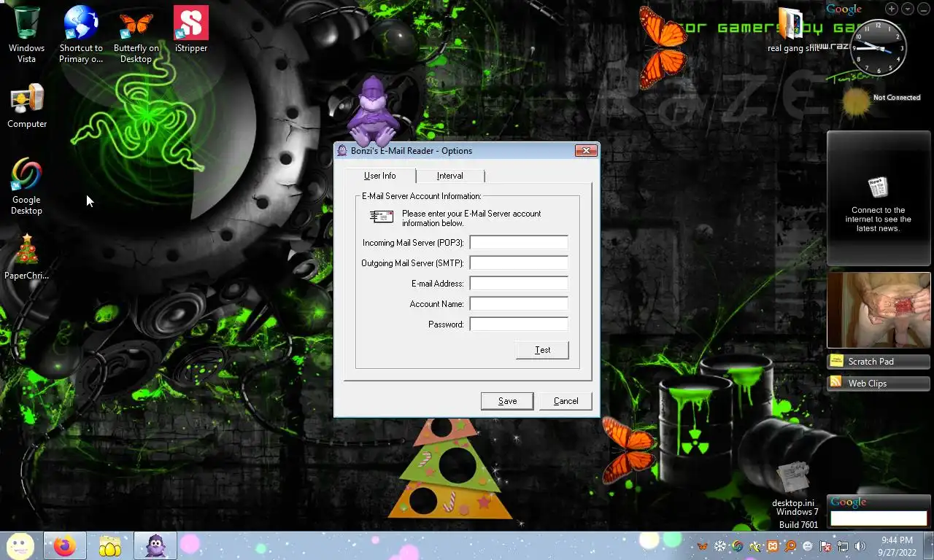Click the orange magnifier tray icon
Viewport: 934px width, 560px height.
790,546
